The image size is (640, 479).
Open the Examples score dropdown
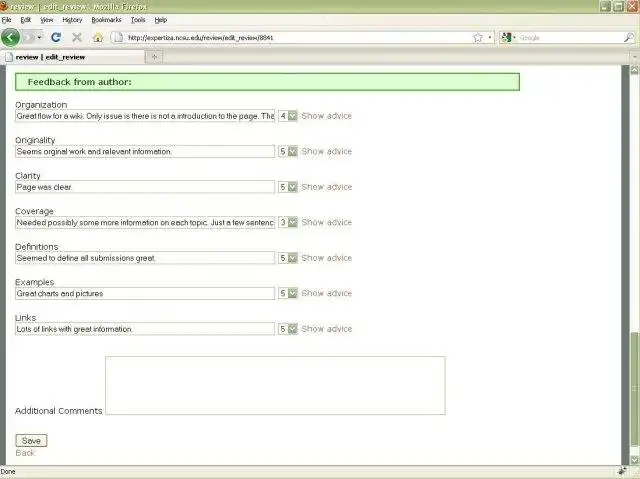(288, 293)
